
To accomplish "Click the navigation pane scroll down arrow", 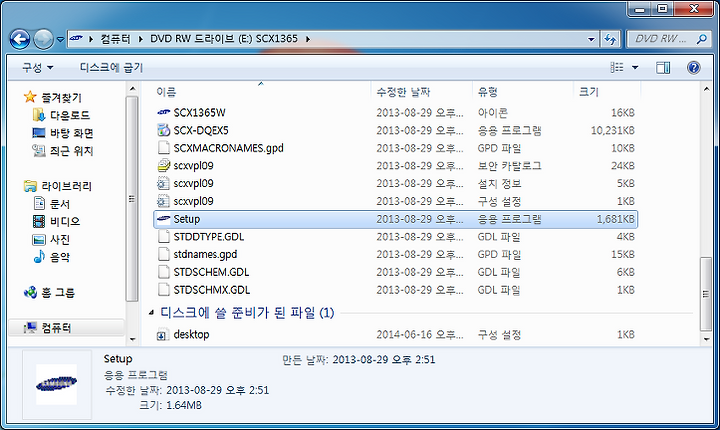I will coord(132,339).
